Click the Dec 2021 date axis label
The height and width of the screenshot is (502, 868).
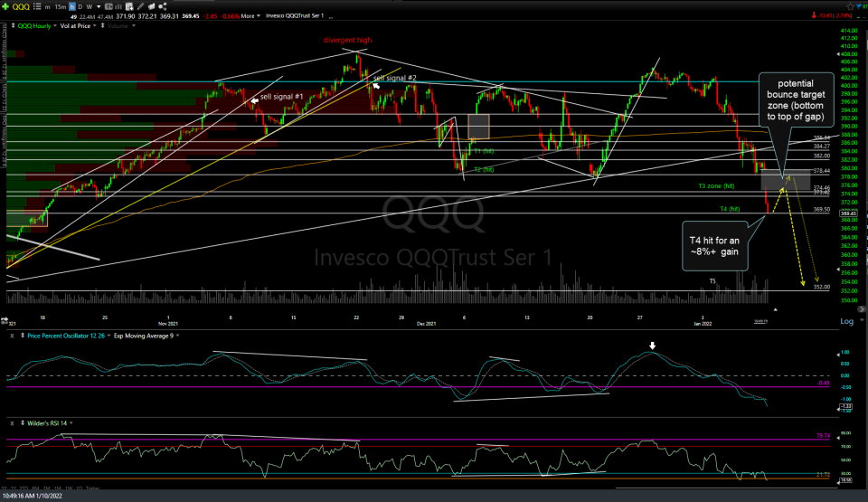coord(426,324)
